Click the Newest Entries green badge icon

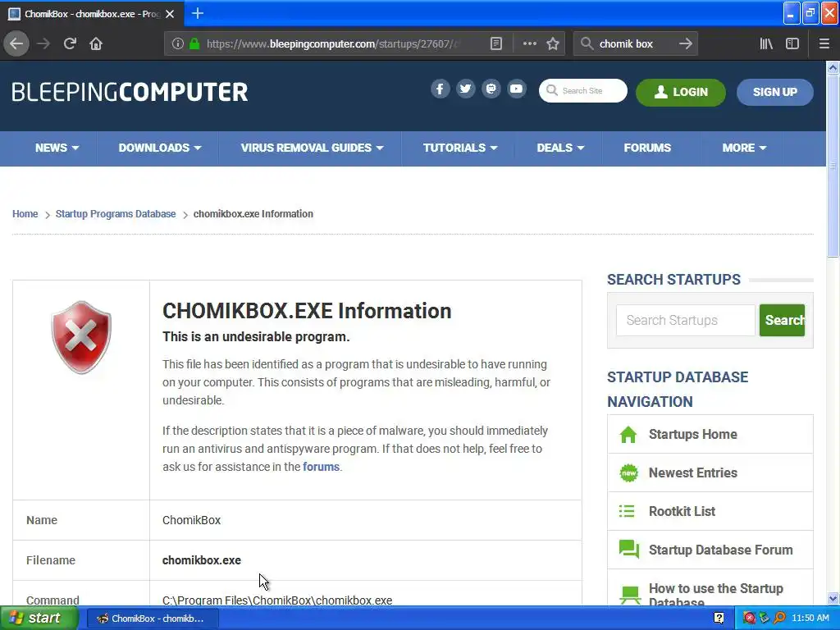[628, 473]
